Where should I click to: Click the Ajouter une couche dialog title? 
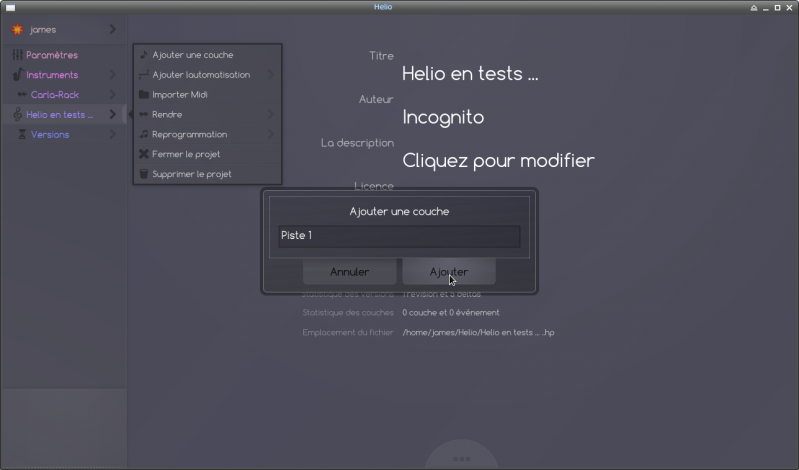click(399, 211)
